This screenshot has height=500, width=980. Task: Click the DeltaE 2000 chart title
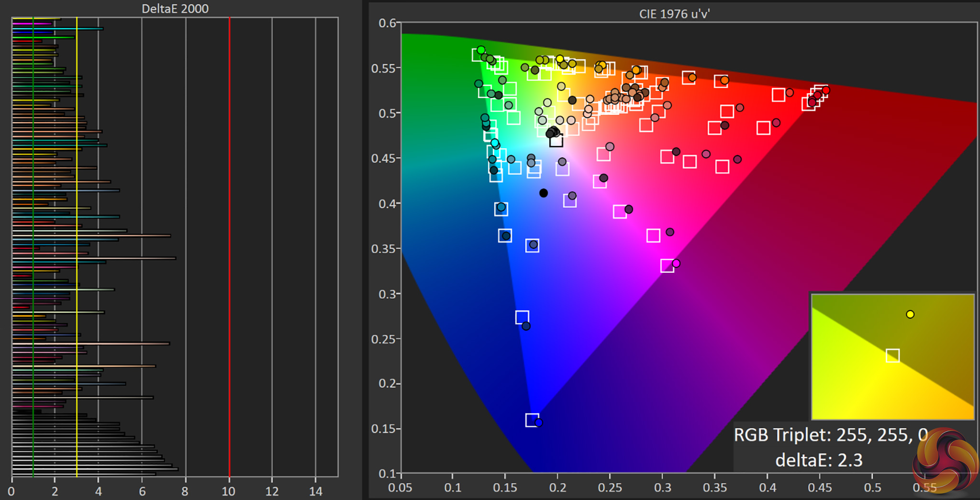click(175, 9)
